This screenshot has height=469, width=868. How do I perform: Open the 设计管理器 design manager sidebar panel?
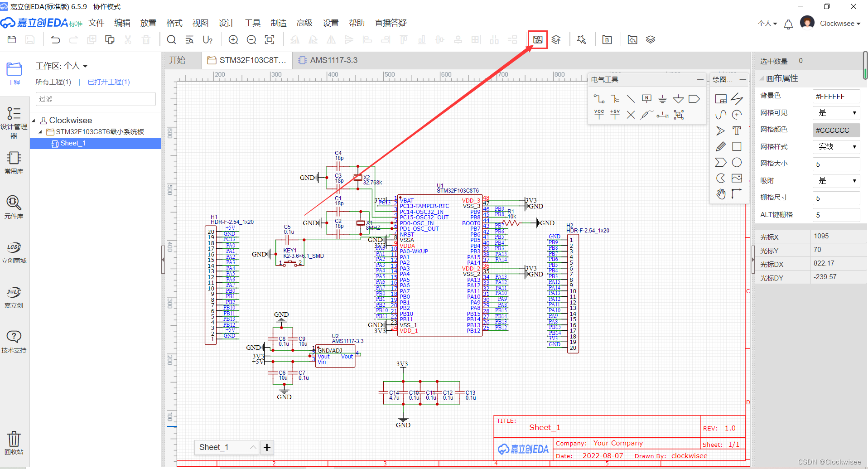(x=14, y=122)
